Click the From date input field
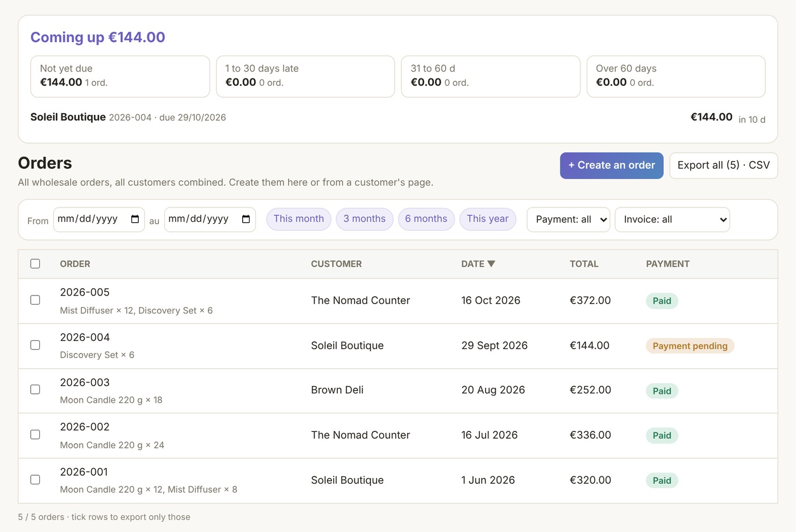796x532 pixels. (x=99, y=219)
